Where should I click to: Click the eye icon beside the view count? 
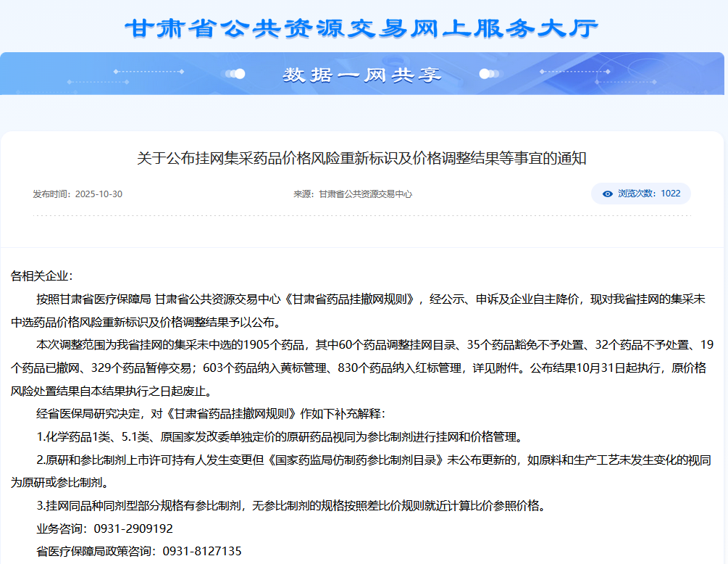click(608, 194)
